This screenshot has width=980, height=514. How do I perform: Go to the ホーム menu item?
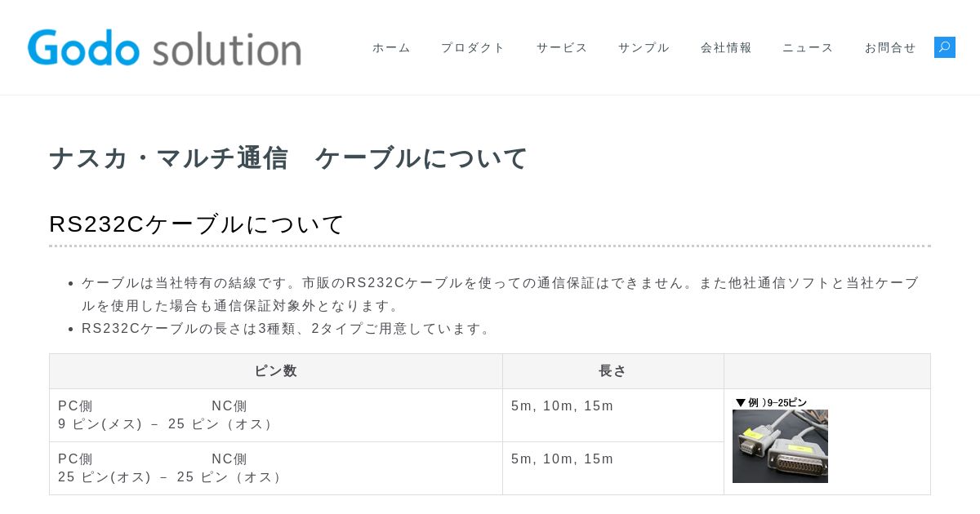[x=391, y=47]
